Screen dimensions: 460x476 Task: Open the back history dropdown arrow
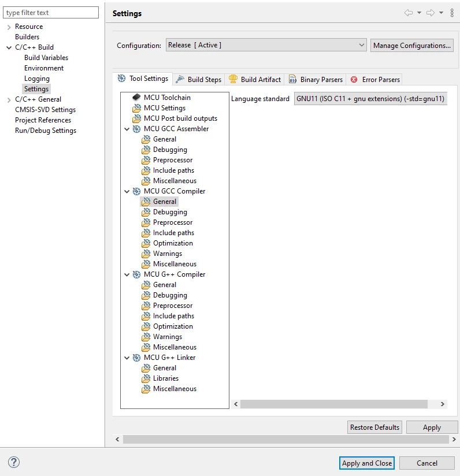coord(419,13)
